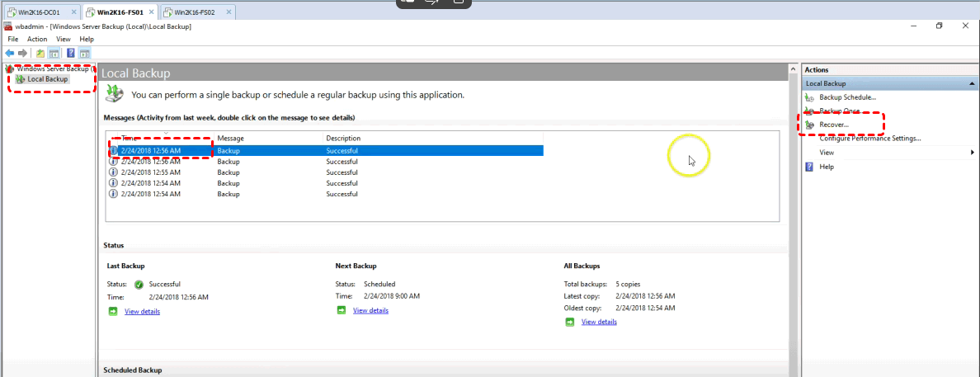Click the Help icon in Actions pane

pyautogui.click(x=809, y=167)
